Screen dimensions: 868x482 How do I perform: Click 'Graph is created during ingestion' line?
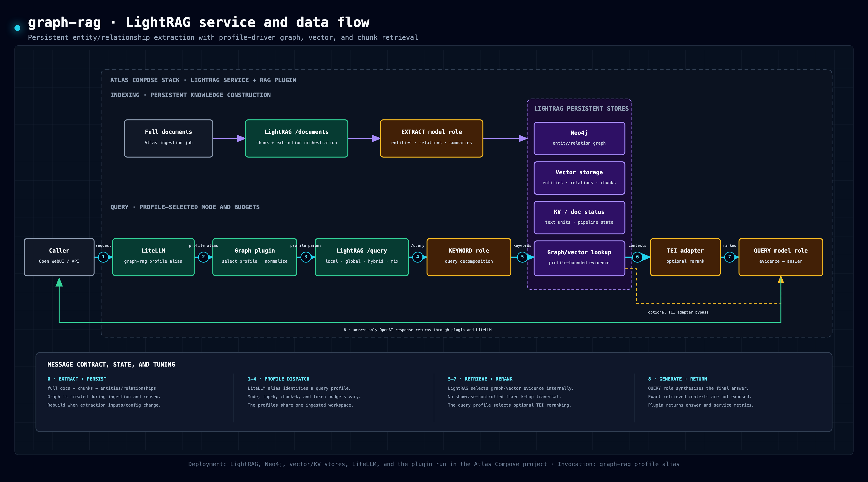[x=104, y=397]
